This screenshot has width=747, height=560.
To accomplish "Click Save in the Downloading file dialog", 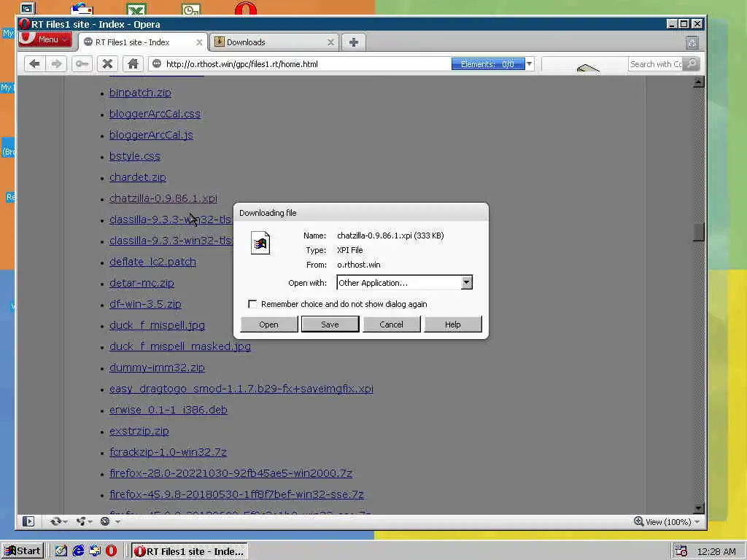I will coord(330,324).
